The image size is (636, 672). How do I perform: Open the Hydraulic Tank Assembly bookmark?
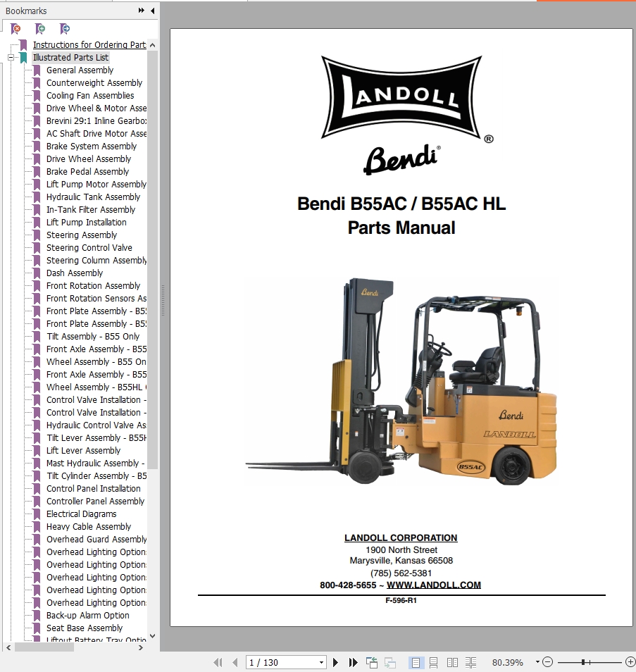(93, 197)
